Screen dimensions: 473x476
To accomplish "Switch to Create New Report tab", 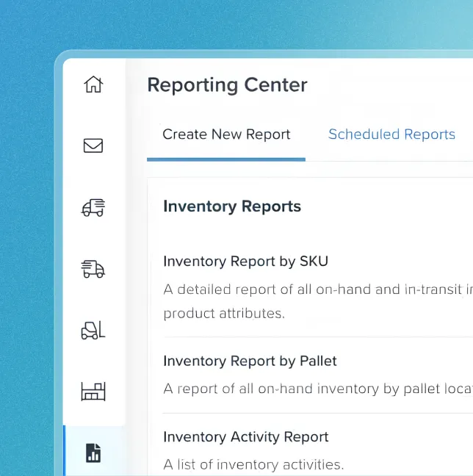I will pos(226,134).
